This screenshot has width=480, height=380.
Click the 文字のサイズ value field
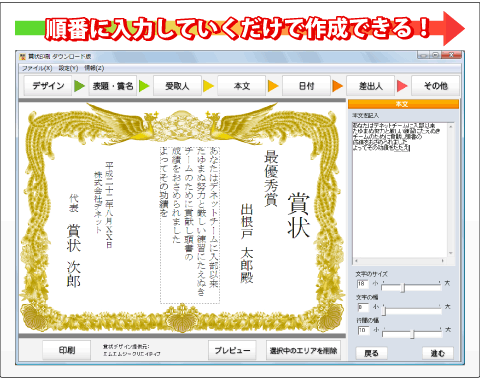coord(363,284)
